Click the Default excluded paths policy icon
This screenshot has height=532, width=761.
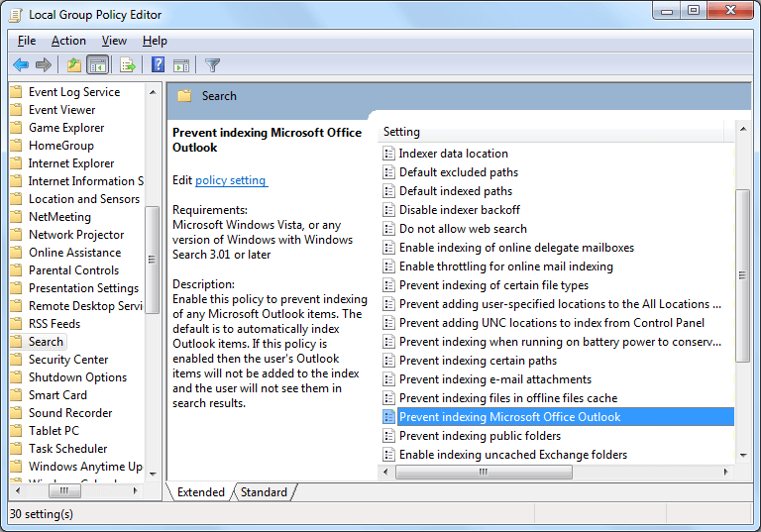(x=388, y=172)
